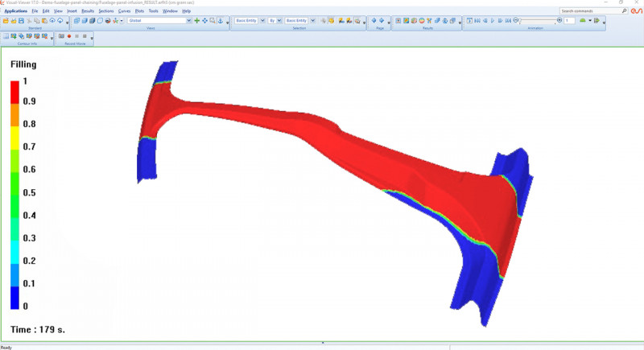
Task: Open the File menu
Action: click(35, 11)
